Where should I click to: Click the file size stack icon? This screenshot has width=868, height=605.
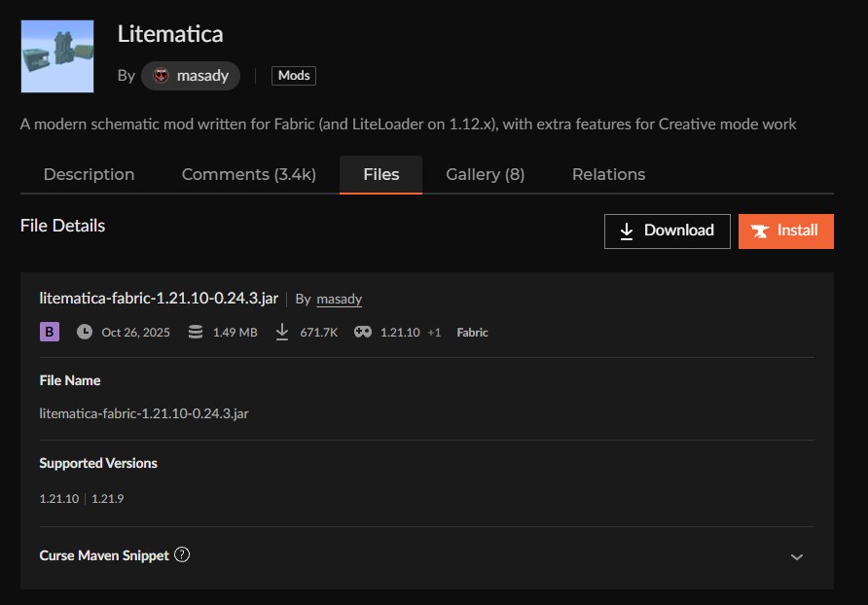[196, 333]
